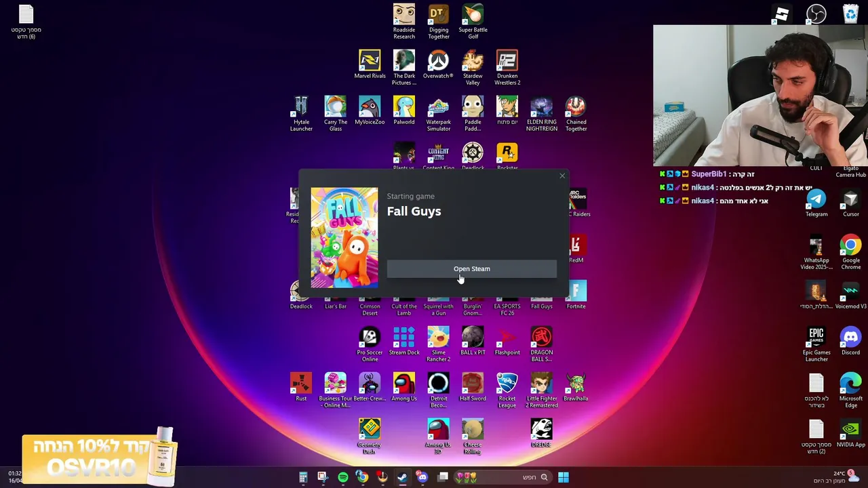Select MyVoiceZoo desktop icon
The width and height of the screenshot is (868, 488).
click(x=370, y=110)
